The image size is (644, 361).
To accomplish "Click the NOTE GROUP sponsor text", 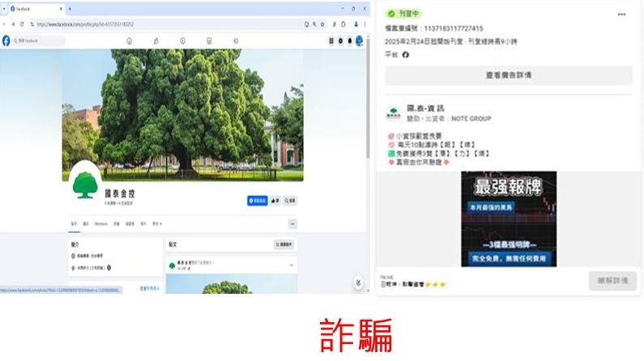I will pyautogui.click(x=471, y=118).
